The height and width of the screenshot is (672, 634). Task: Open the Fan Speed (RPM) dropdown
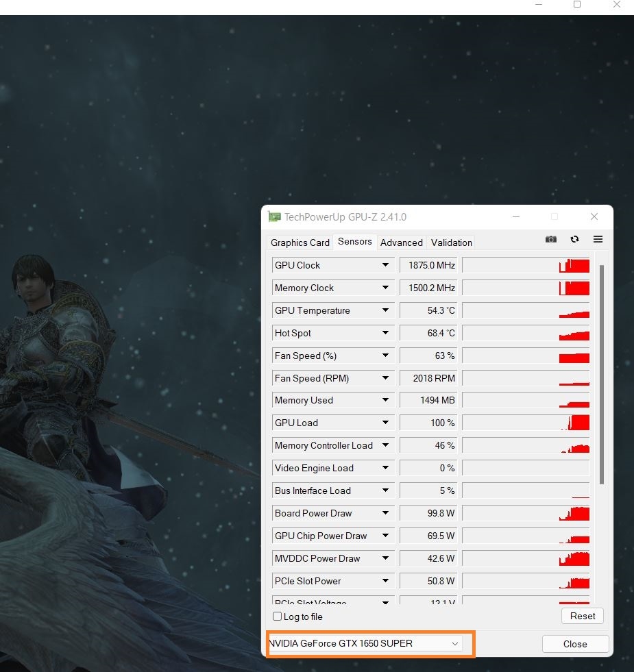tap(385, 378)
